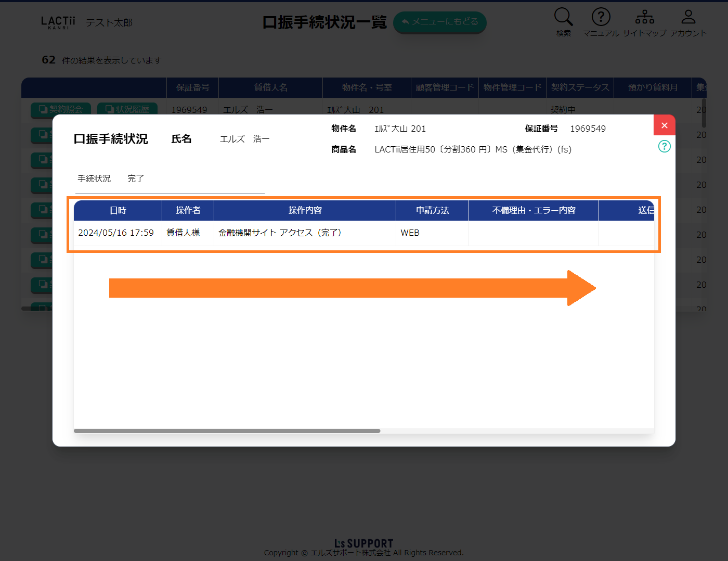
Task: Click the search magnifier icon
Action: pos(563,17)
